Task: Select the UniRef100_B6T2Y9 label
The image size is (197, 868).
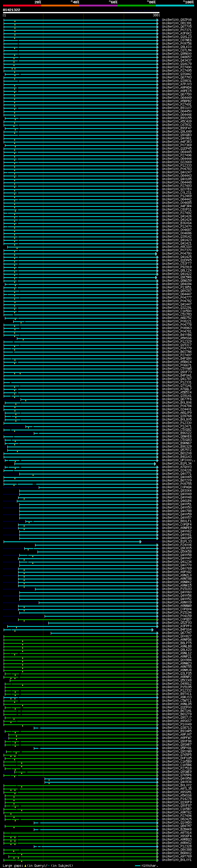Action: coord(176,481)
